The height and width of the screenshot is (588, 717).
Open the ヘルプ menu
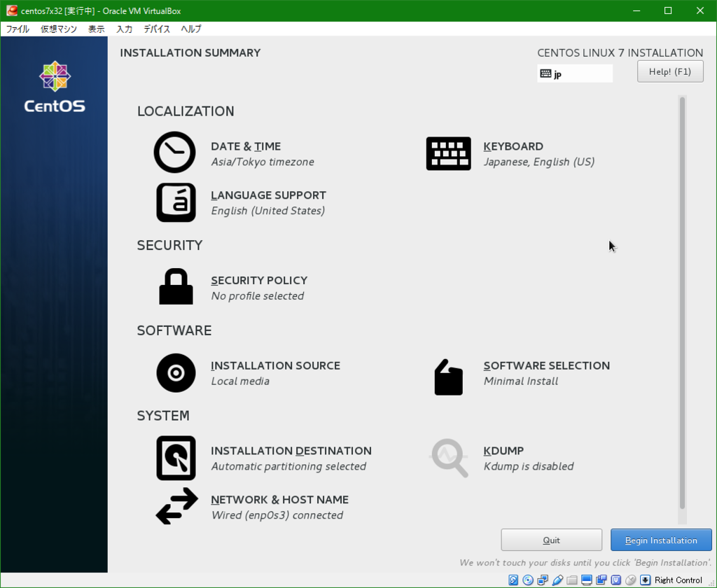190,29
